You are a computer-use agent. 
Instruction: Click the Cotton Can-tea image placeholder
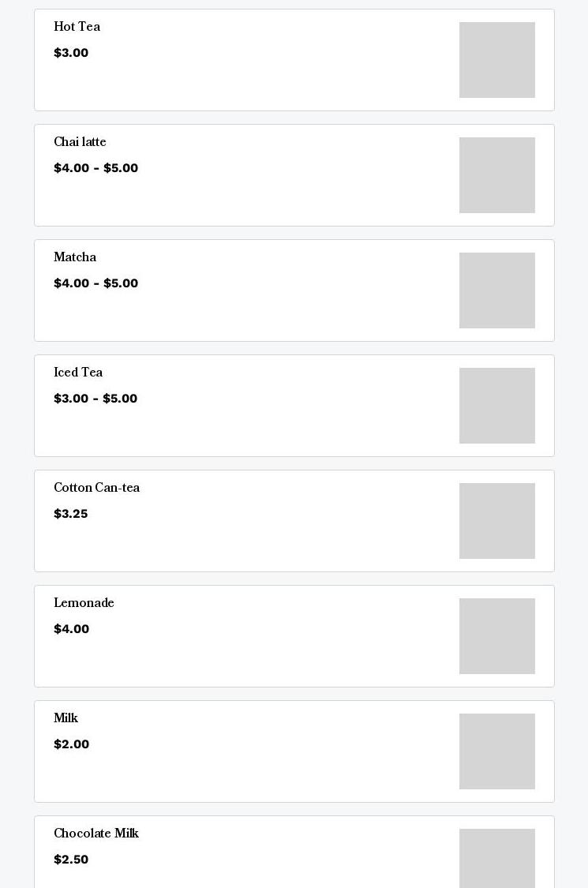pos(496,521)
